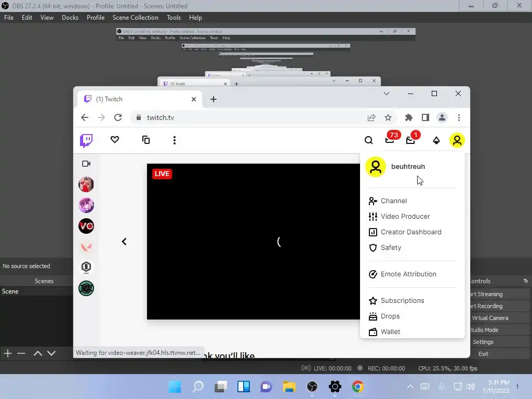This screenshot has height=399, width=532.
Task: Open the OBS View menu
Action: coord(47,18)
